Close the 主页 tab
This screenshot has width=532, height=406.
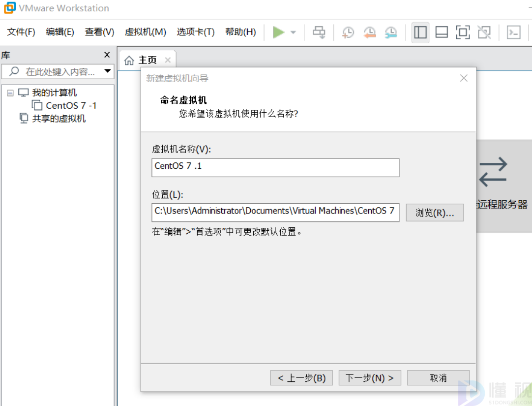pos(168,60)
